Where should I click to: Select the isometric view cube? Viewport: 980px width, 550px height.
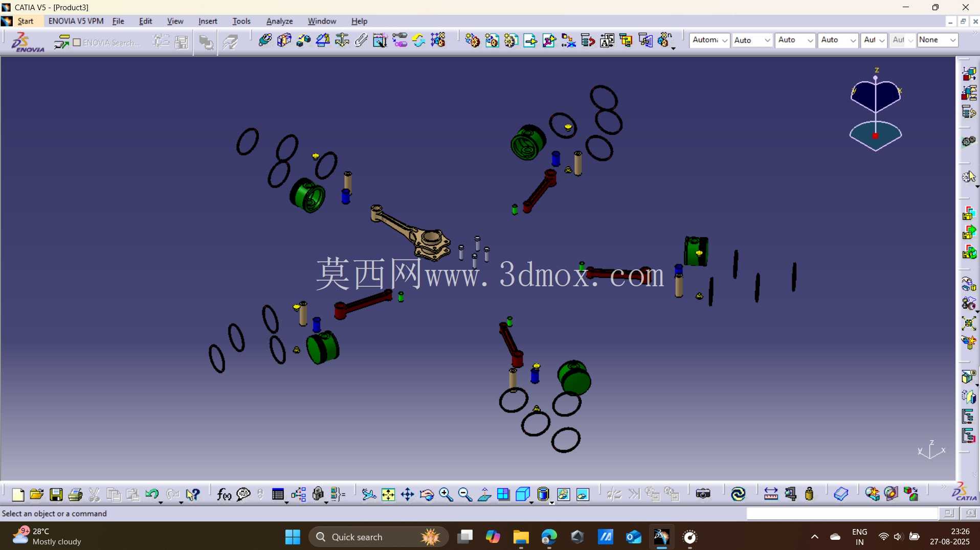pyautogui.click(x=523, y=494)
